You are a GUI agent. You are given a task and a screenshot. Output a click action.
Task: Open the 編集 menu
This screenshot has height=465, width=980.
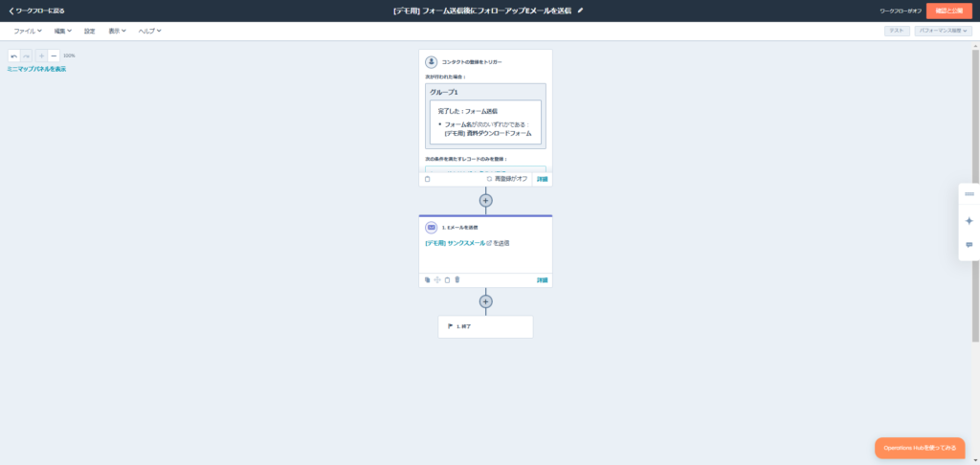62,31
